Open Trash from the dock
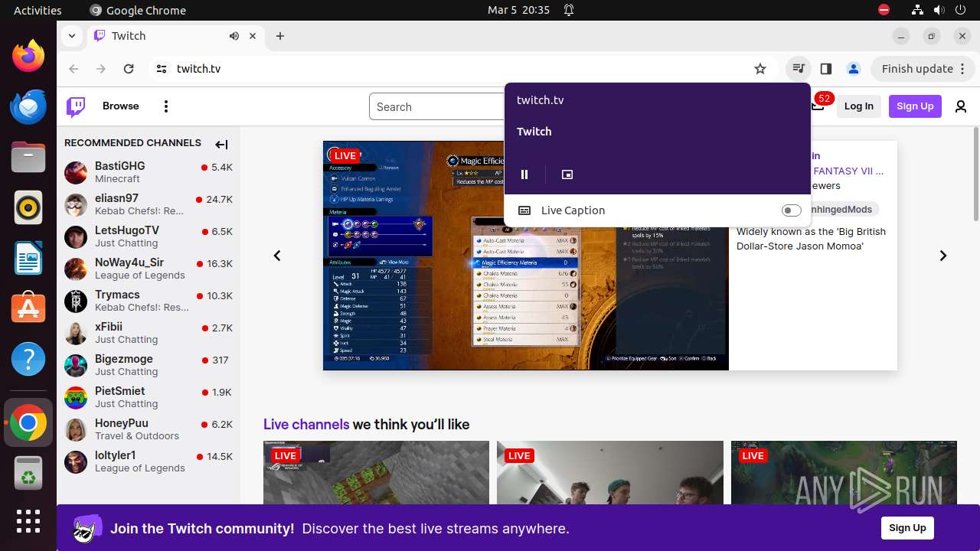Screen dimensions: 980x551 pos(28,474)
